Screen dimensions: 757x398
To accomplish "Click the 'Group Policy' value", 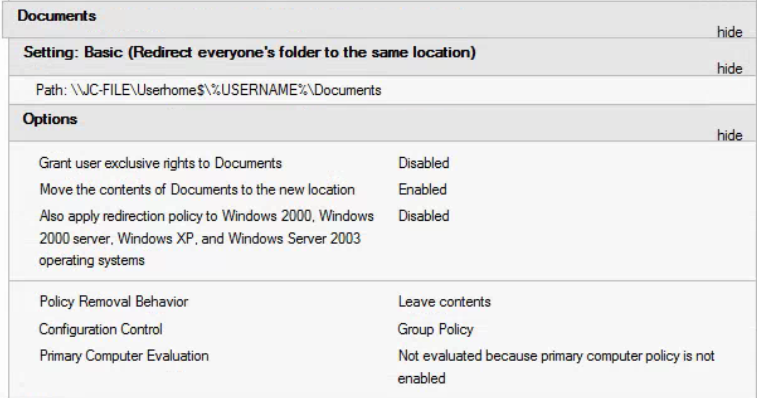I will (x=435, y=329).
